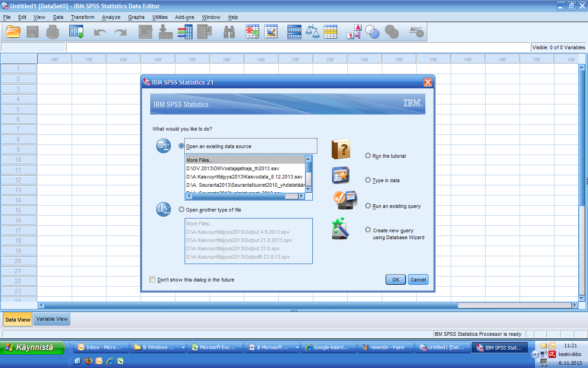Click the Redo arrow icon
The width and height of the screenshot is (588, 368).
(120, 32)
